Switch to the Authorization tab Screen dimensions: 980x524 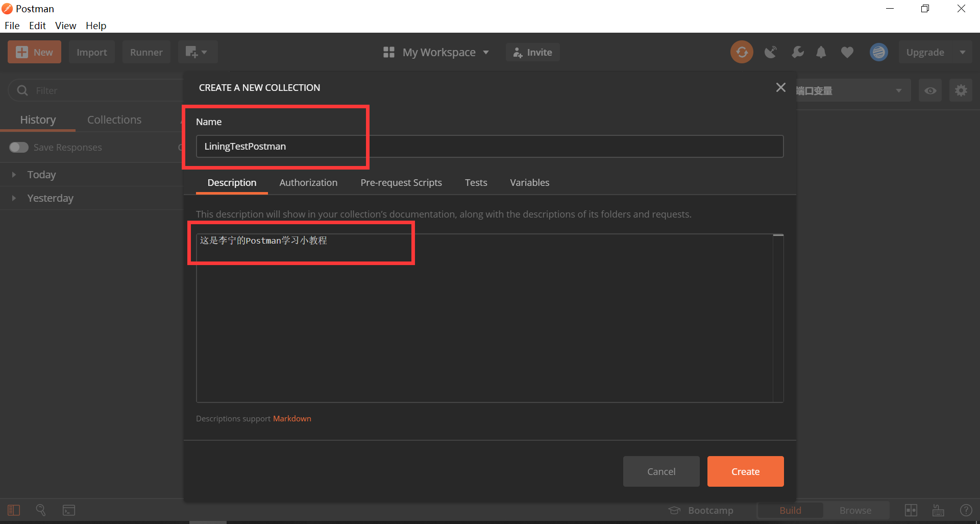[308, 182]
